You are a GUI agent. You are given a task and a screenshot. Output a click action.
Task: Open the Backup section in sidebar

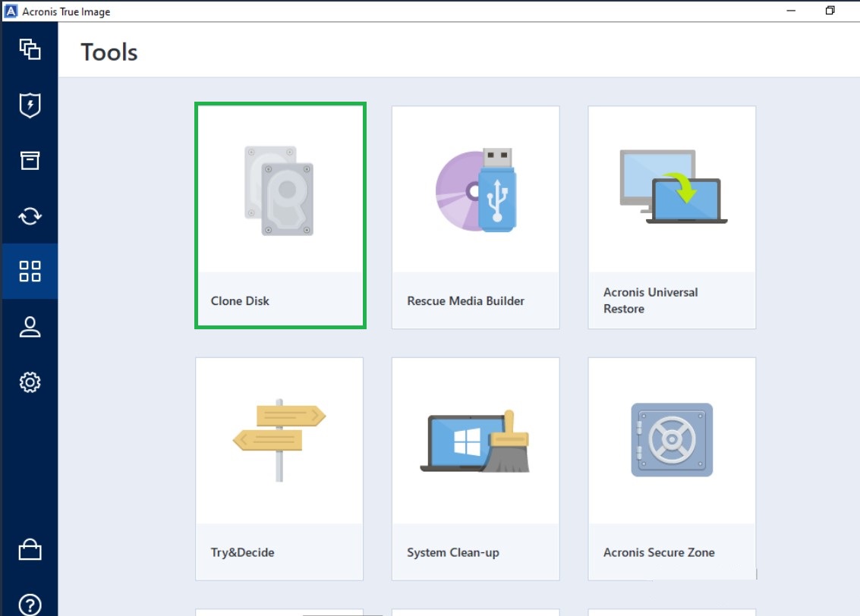point(30,49)
